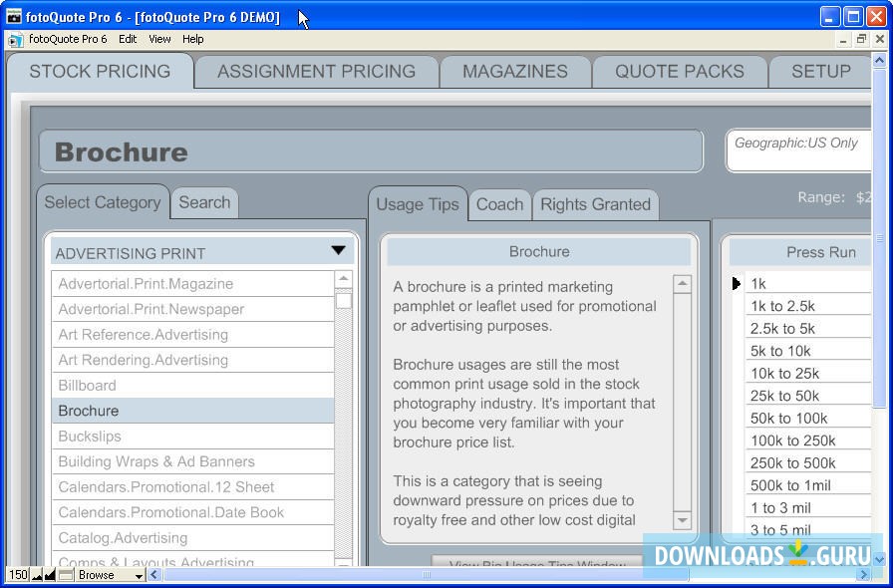
Task: Show the Usage Tips tab
Action: point(418,204)
